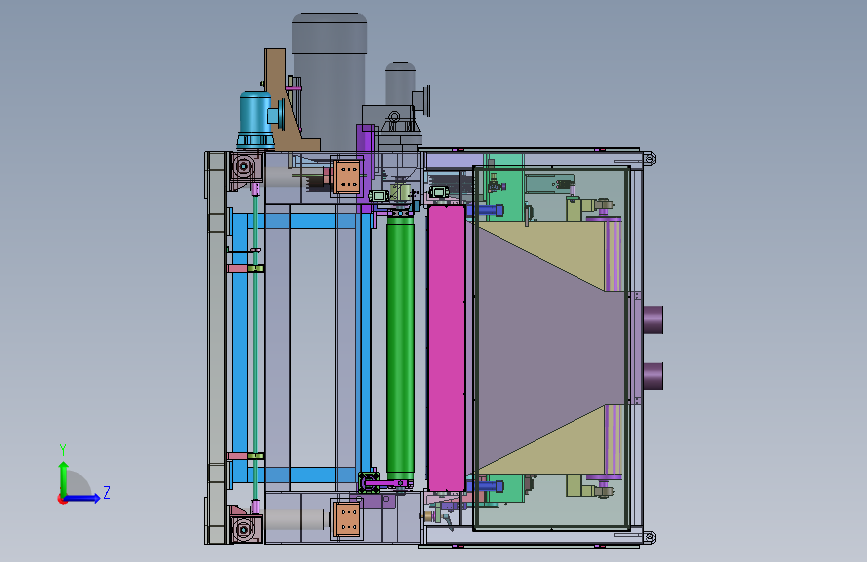
Task: Select the top right lifting eye
Action: click(x=650, y=159)
